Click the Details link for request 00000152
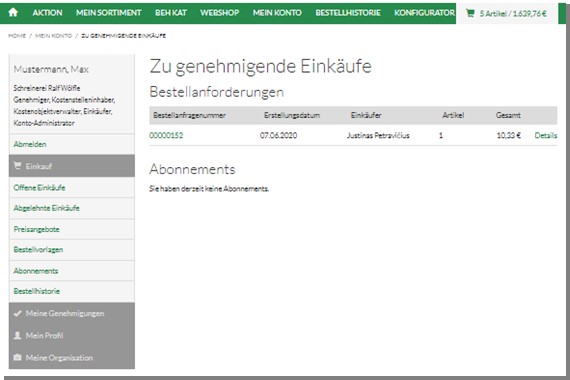The width and height of the screenshot is (570, 380). [546, 135]
